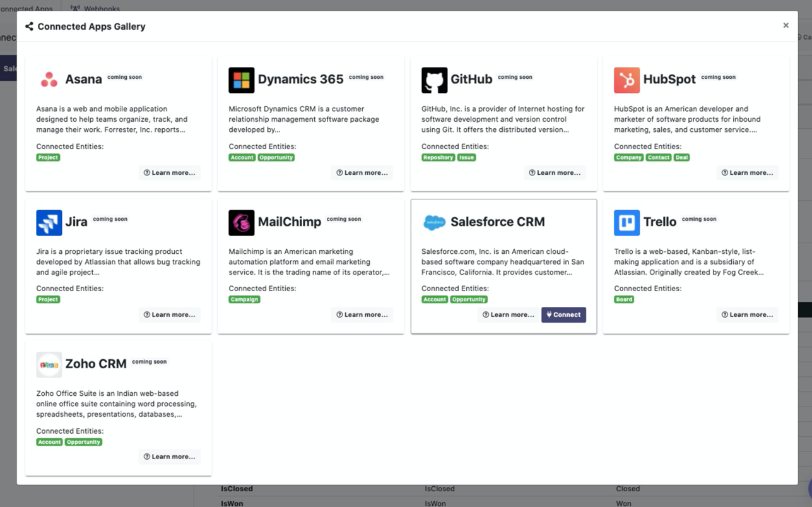This screenshot has width=812, height=507.
Task: Click the GitHub card title
Action: pos(471,80)
